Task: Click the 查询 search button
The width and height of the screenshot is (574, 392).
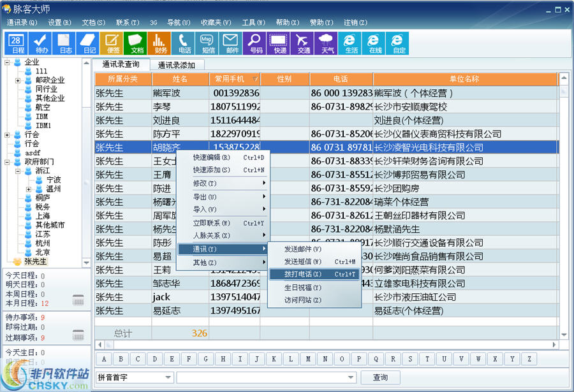Action: (380, 377)
